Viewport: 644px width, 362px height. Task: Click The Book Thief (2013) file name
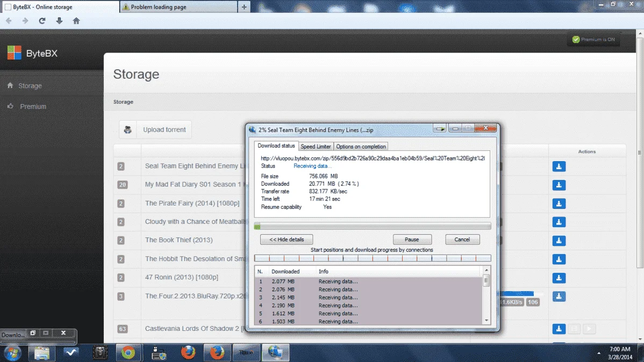tap(178, 240)
